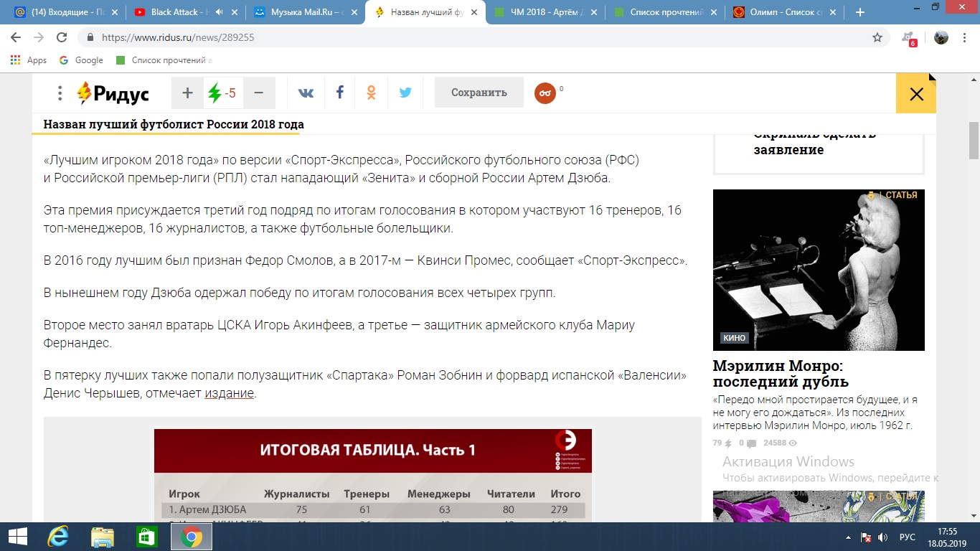Open a new browser tab
Image resolution: width=980 pixels, height=551 pixels.
(860, 12)
